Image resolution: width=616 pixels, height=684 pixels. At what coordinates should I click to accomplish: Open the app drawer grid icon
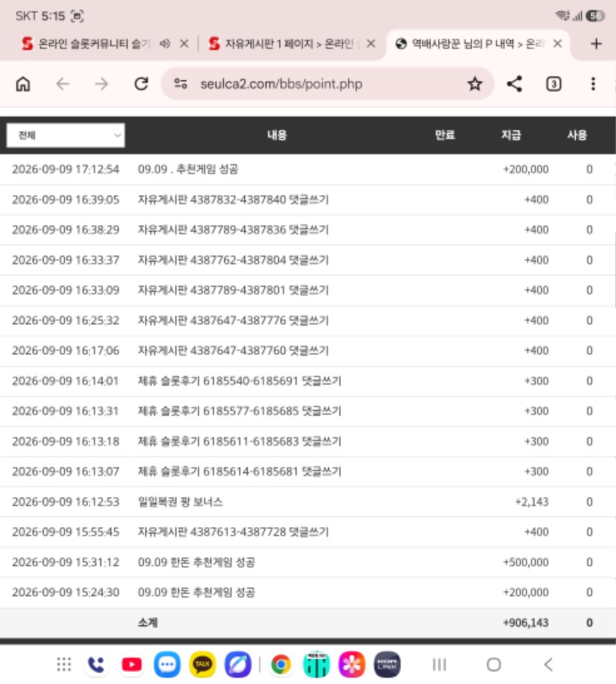coord(64,665)
